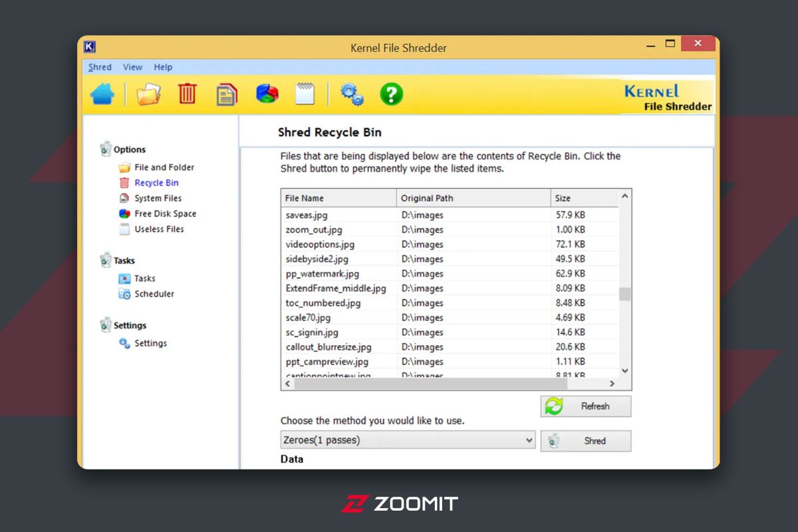Click the green Help question mark icon
The height and width of the screenshot is (532, 798).
coord(391,94)
